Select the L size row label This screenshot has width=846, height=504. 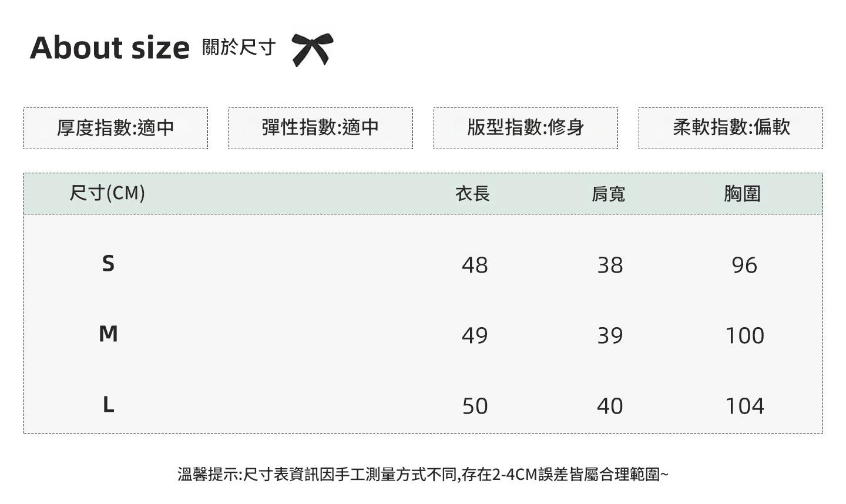[108, 404]
